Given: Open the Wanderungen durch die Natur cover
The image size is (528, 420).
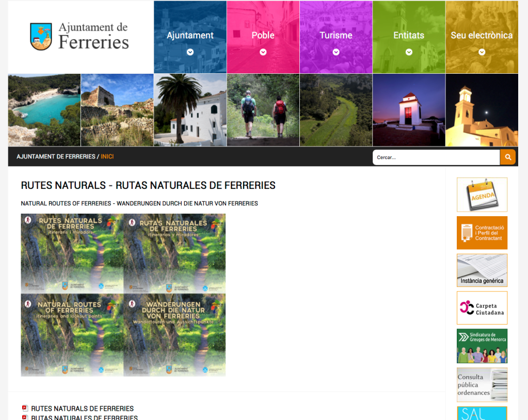Looking at the screenshot, I should [174, 335].
